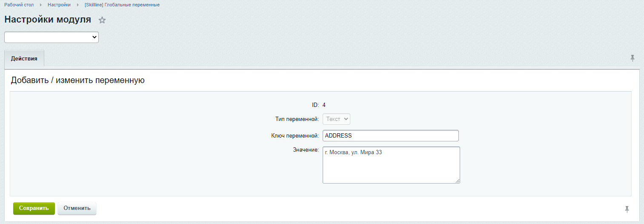
Task: Click breadcrumb arrow after Рабочий стол
Action: click(x=41, y=5)
